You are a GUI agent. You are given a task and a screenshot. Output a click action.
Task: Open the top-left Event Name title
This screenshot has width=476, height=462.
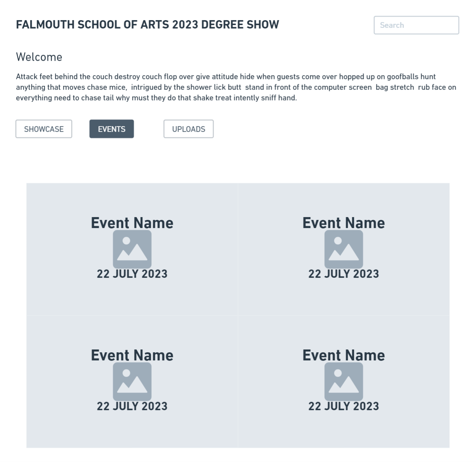tap(132, 223)
